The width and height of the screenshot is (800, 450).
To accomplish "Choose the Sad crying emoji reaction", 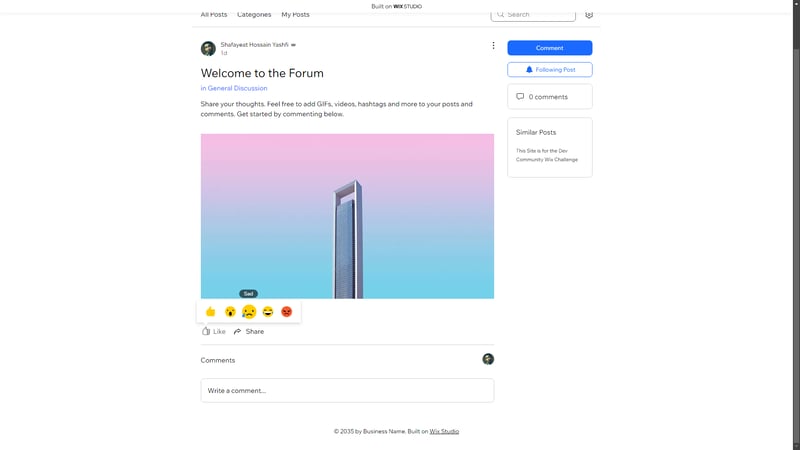I will pos(249,312).
